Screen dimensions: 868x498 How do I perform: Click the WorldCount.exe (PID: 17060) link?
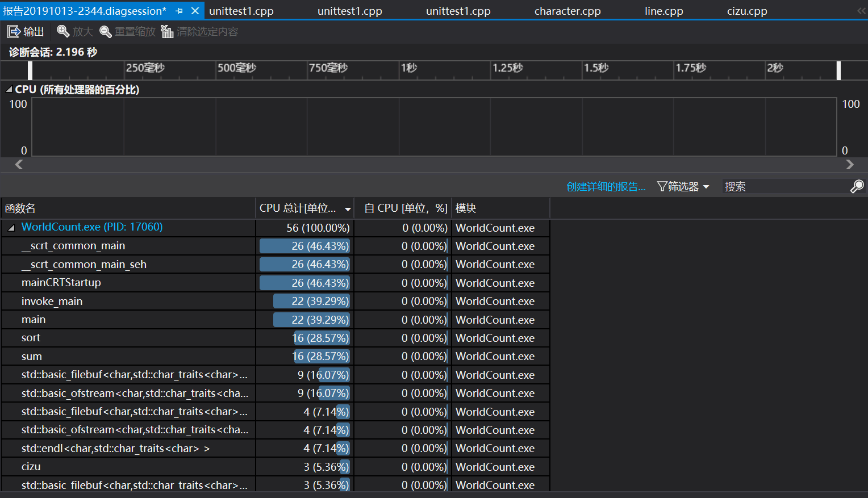[x=92, y=227]
